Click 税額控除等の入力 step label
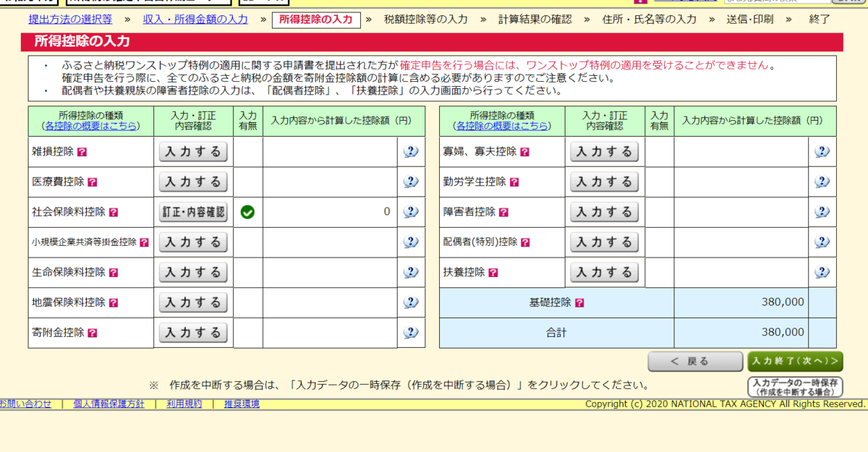 426,20
